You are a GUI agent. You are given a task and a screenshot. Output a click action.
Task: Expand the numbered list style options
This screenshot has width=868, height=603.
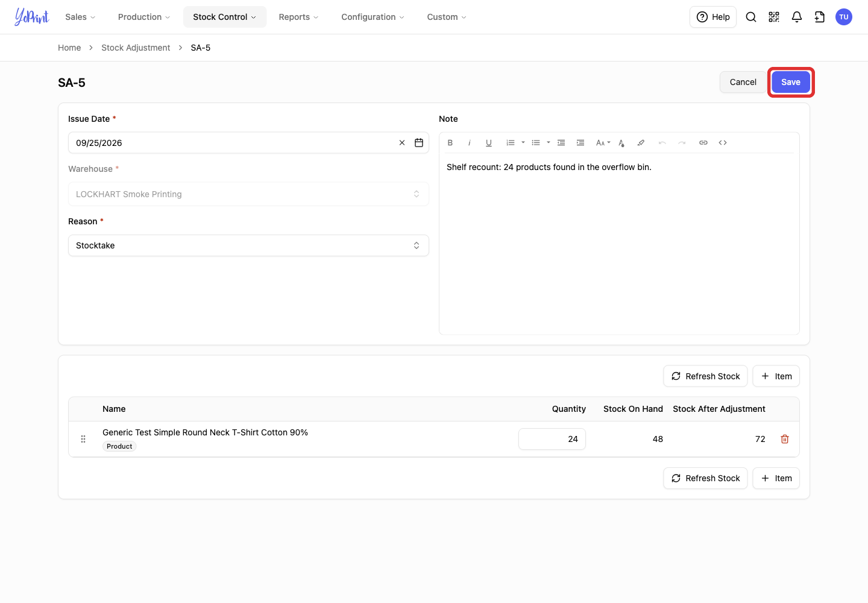point(523,143)
